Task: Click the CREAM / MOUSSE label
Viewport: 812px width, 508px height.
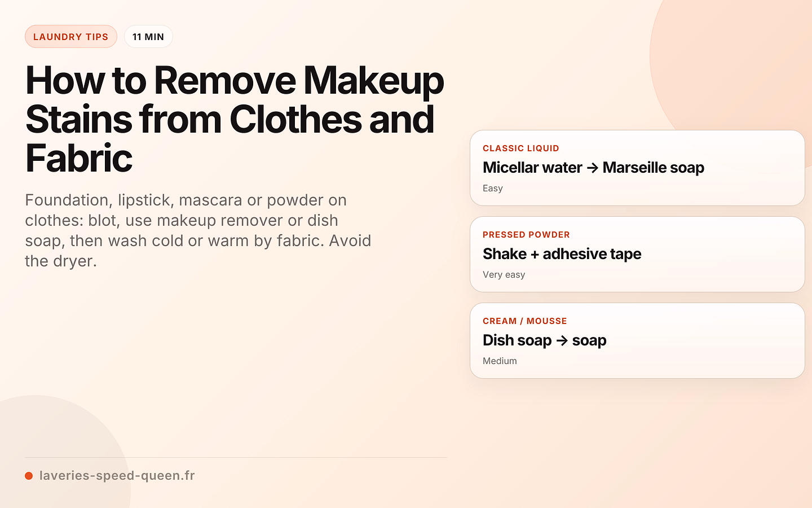Action: point(525,321)
